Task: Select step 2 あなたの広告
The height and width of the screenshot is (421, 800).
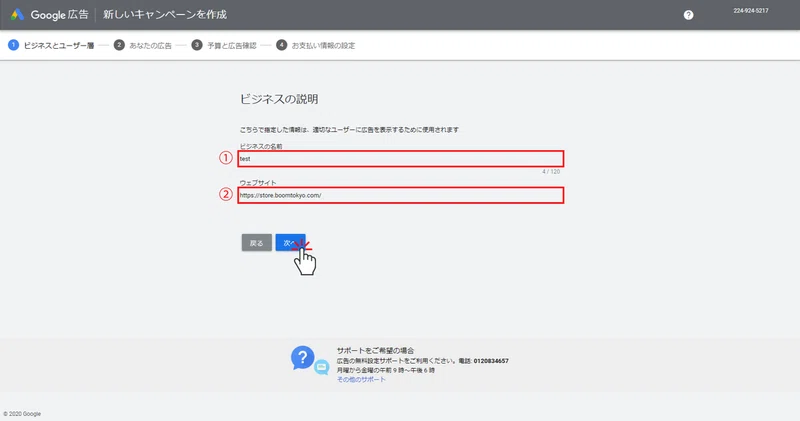Action: [142, 45]
